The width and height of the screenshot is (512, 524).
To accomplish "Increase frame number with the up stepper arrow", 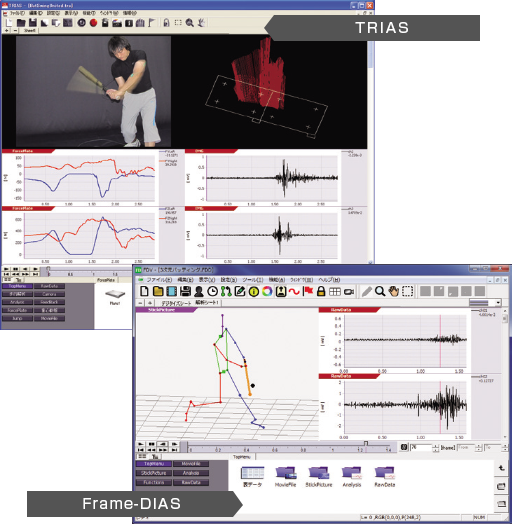I will (x=435, y=445).
